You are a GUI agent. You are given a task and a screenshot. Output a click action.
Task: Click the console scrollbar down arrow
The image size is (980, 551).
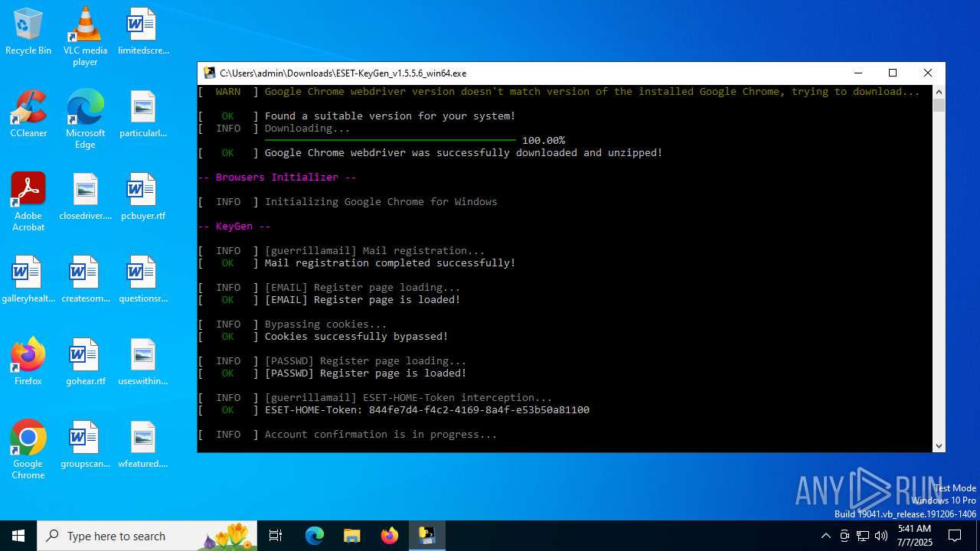939,445
